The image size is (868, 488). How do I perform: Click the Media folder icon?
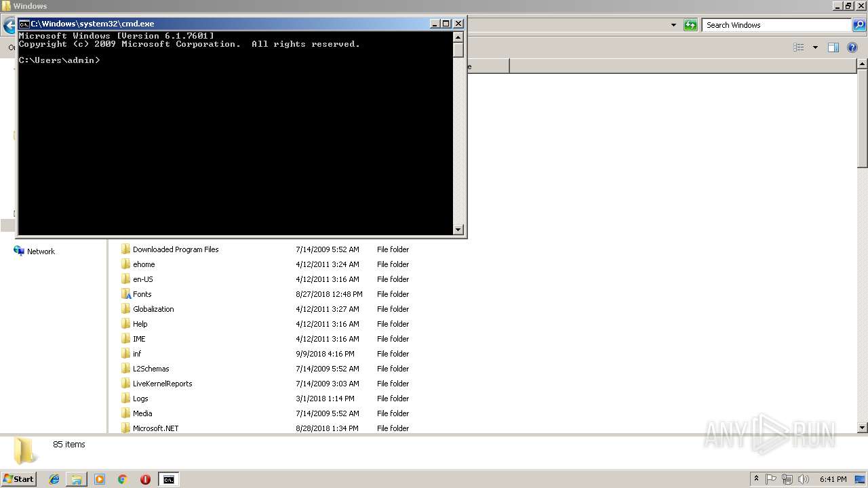click(126, 413)
